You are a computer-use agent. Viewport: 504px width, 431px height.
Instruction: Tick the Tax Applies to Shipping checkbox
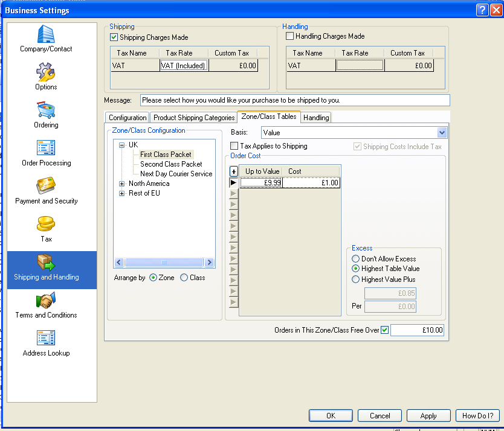pos(234,146)
